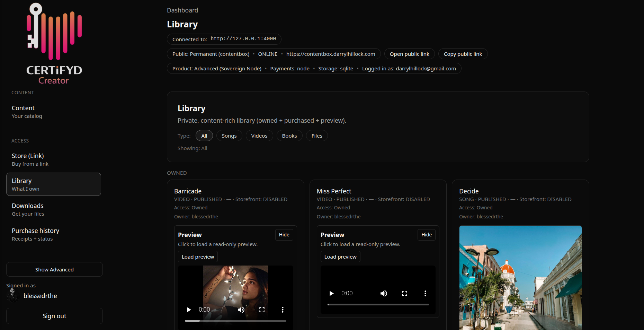Filter library by Songs
The image size is (644, 330).
[229, 136]
